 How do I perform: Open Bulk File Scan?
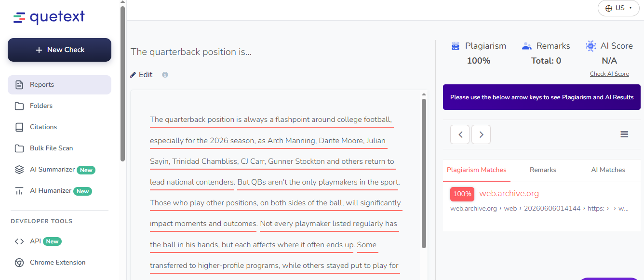(59, 148)
